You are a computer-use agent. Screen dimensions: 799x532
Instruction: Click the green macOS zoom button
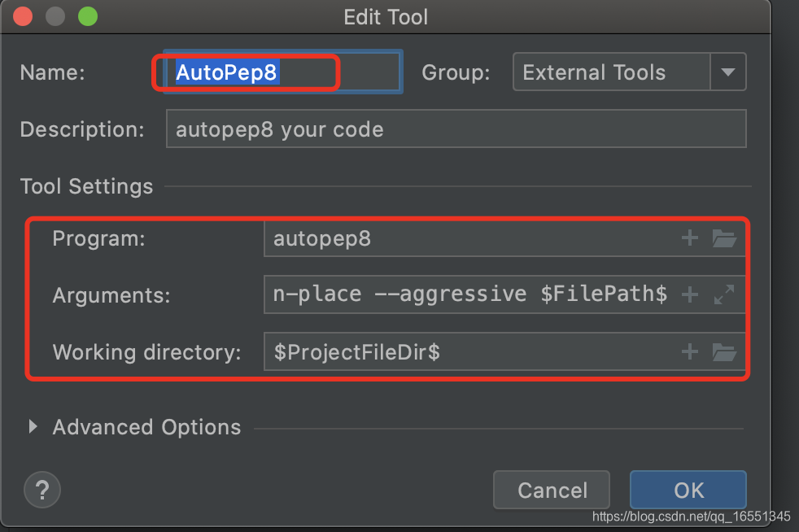click(x=87, y=15)
